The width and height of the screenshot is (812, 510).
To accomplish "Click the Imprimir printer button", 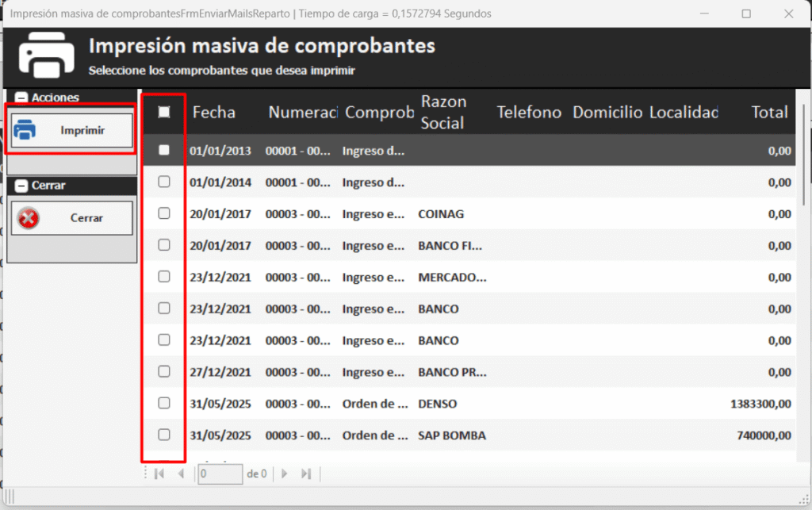I will 71,130.
